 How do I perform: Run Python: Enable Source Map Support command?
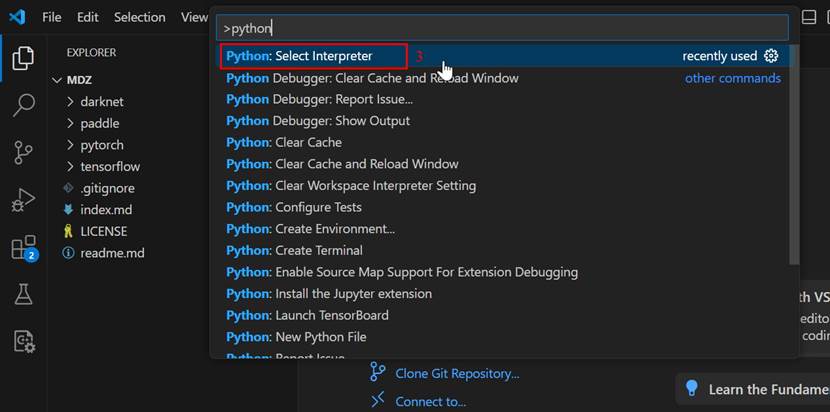point(504,272)
